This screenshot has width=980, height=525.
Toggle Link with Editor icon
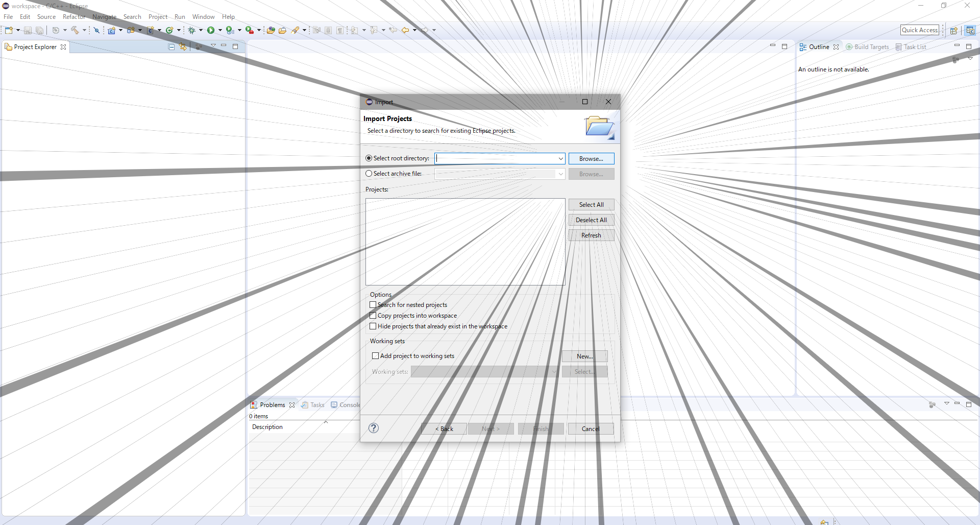pos(183,47)
